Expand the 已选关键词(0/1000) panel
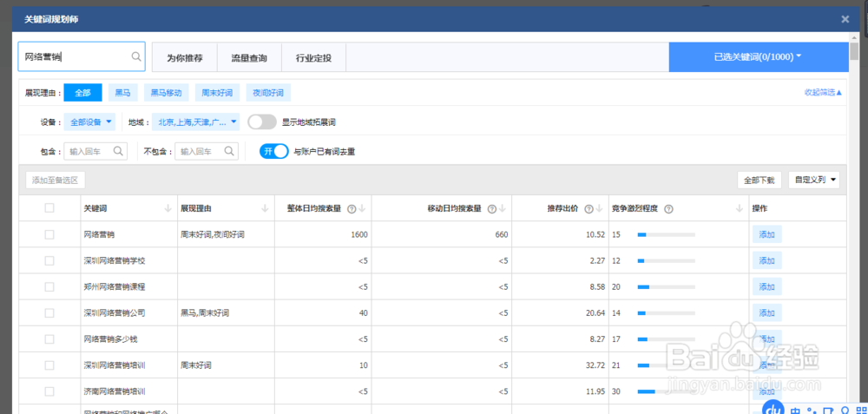Viewport: 868px width, 414px height. coord(759,57)
